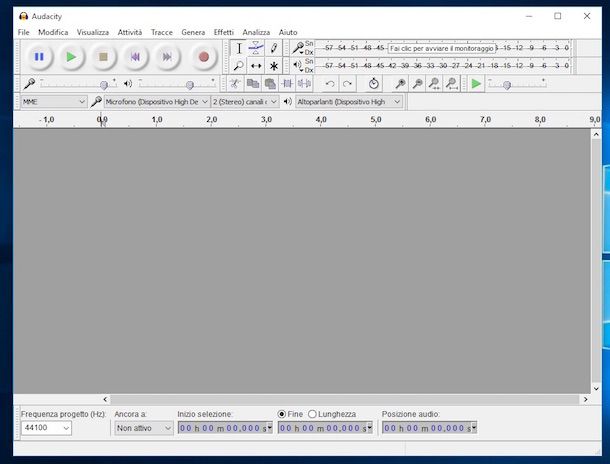Open the Ancora a Non attivo dropdown
The height and width of the screenshot is (464, 610).
[144, 428]
